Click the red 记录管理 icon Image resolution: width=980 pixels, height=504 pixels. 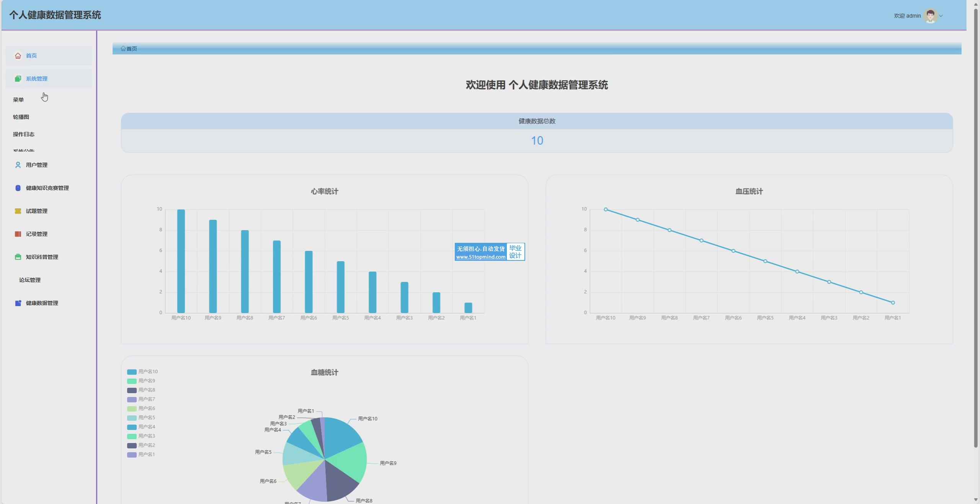pos(18,234)
